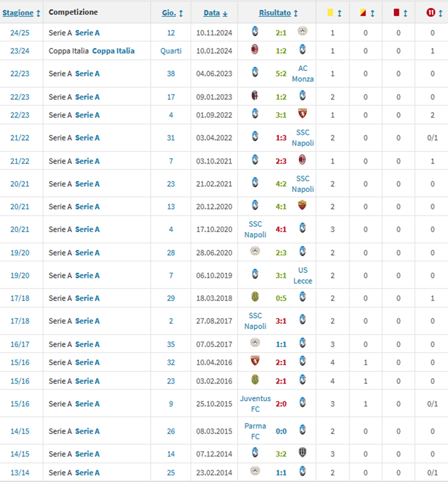Image resolution: width=448 pixels, height=482 pixels.
Task: Click the Udinese crest in the 10.11.2024 row
Action: point(303,31)
